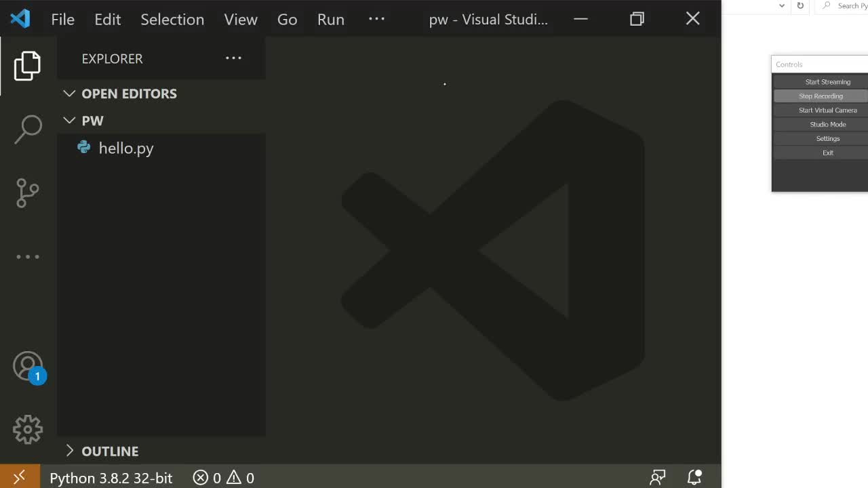Open the Manage gear menu
Viewport: 868px width, 488px height.
click(28, 430)
